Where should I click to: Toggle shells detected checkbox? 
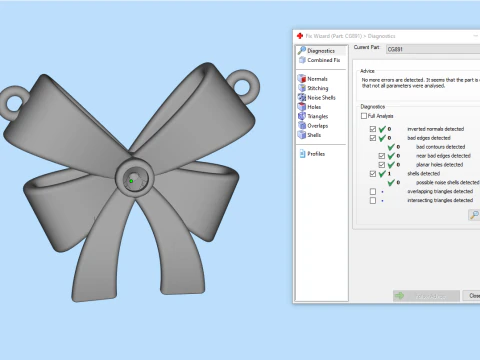click(373, 174)
